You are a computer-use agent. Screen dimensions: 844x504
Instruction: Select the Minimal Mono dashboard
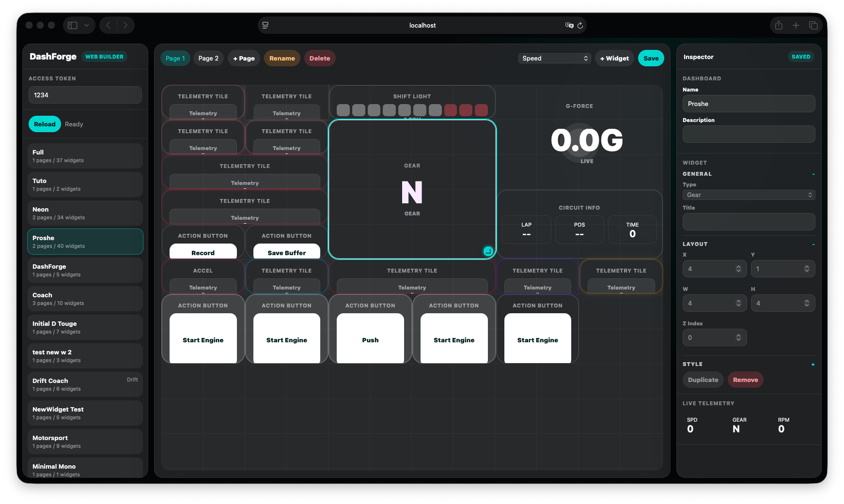(85, 468)
